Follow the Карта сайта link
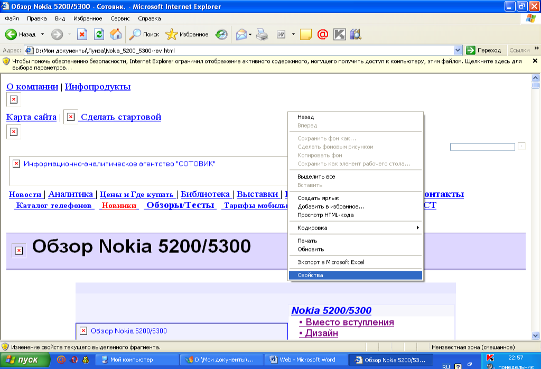541x369 pixels. coord(31,117)
